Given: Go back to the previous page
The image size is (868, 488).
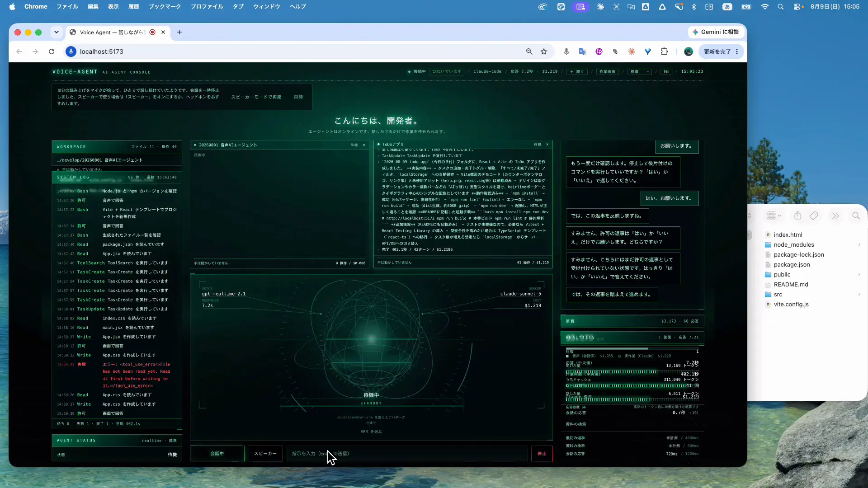Looking at the screenshot, I should tap(19, 52).
